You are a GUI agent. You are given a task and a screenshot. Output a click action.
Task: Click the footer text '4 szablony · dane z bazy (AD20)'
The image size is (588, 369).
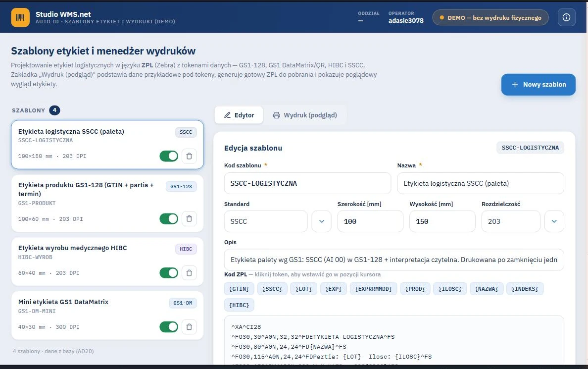click(53, 351)
